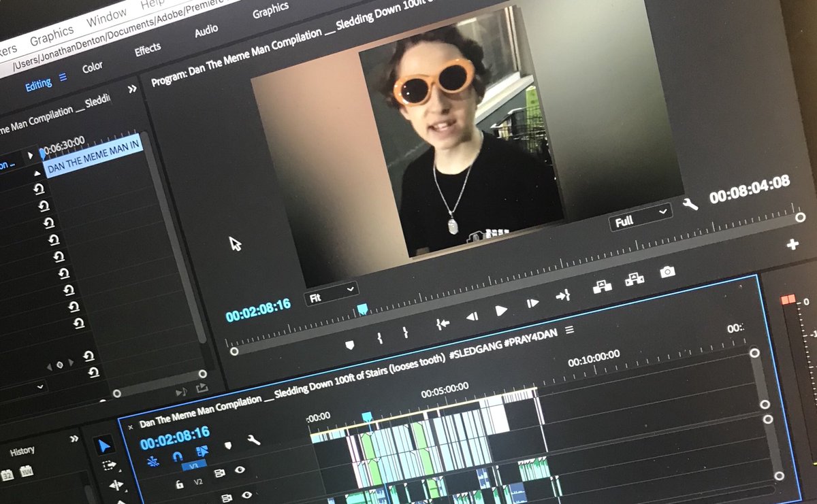Click the add keyframe diamond in Effect Controls
817x504 pixels.
click(59, 365)
